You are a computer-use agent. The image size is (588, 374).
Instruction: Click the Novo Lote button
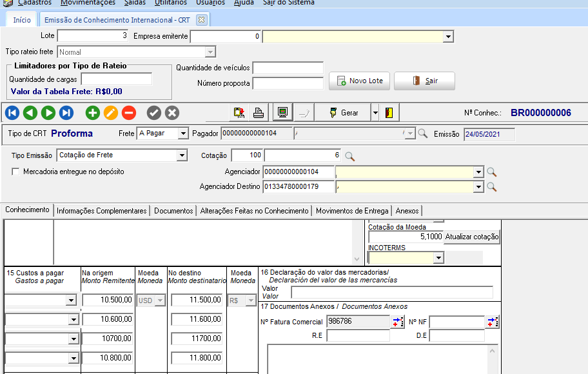pyautogui.click(x=360, y=81)
